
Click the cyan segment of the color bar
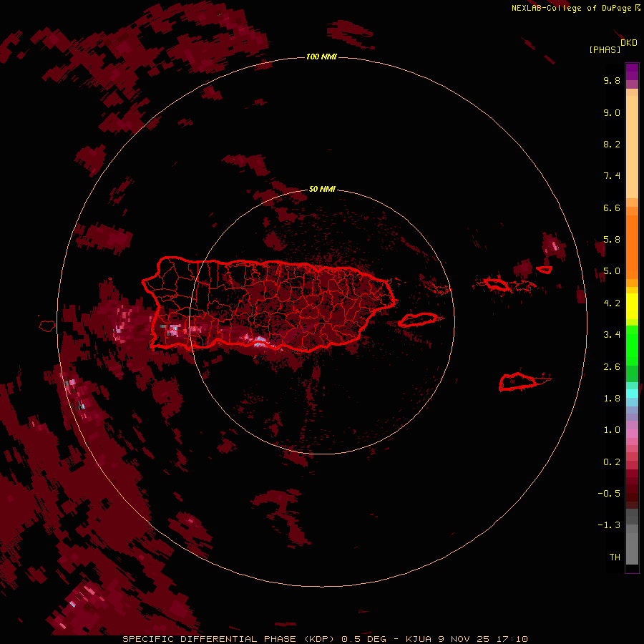pos(632,394)
